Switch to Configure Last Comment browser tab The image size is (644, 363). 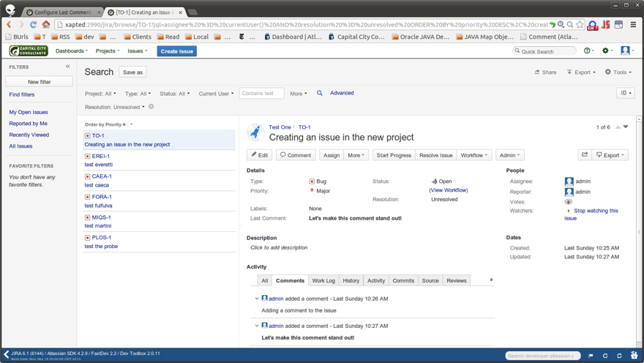coord(62,12)
